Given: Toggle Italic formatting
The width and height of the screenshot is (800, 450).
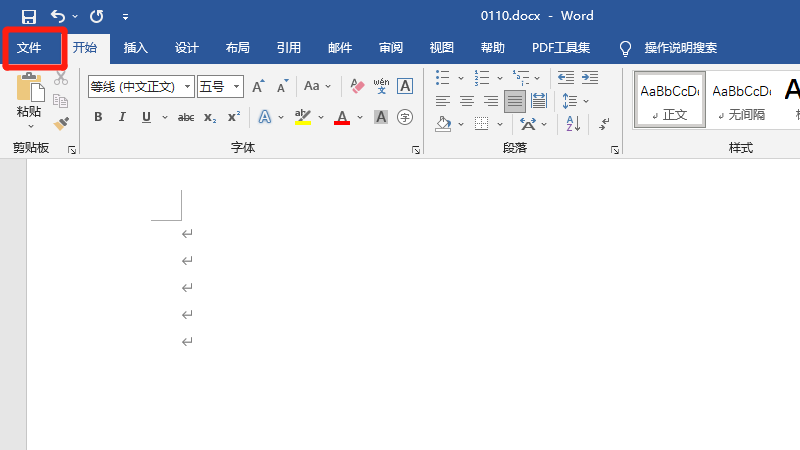Looking at the screenshot, I should (x=122, y=117).
